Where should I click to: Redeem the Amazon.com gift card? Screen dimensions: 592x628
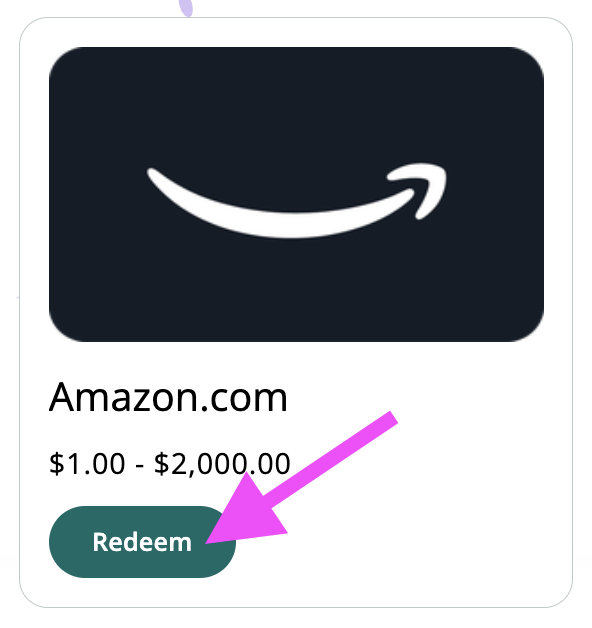142,541
